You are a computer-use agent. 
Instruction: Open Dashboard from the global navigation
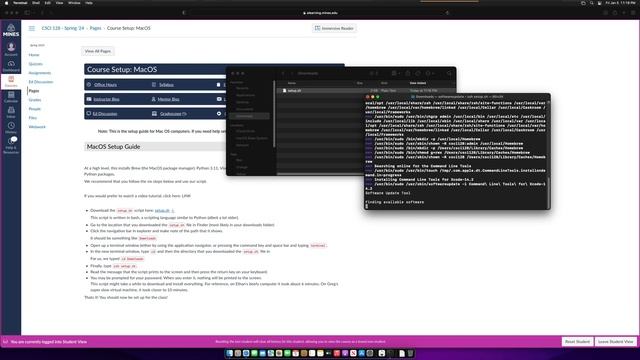11,66
